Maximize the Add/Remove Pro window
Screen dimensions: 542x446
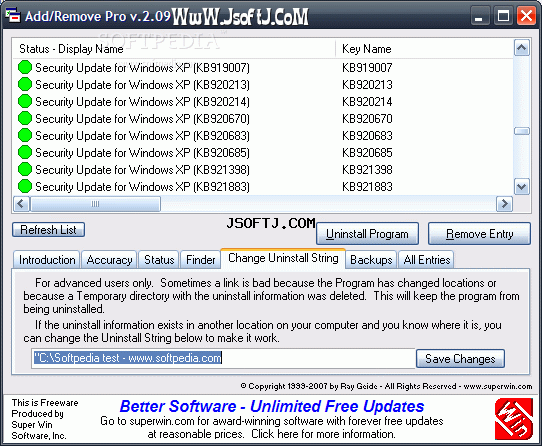pyautogui.click(x=503, y=16)
